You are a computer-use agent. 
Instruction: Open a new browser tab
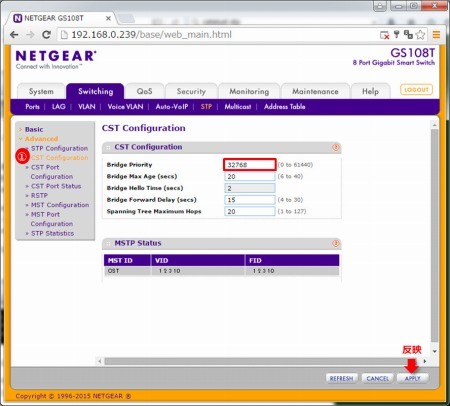[125, 18]
